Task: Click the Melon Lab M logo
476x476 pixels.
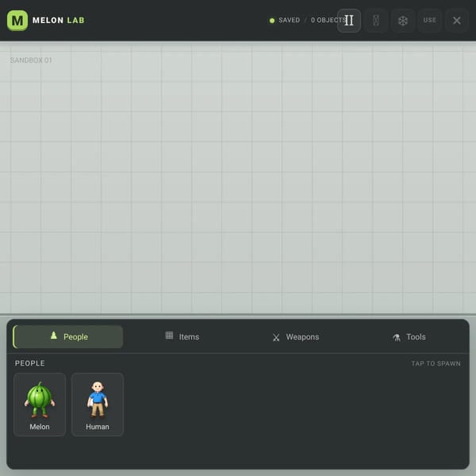Action: coord(17,21)
